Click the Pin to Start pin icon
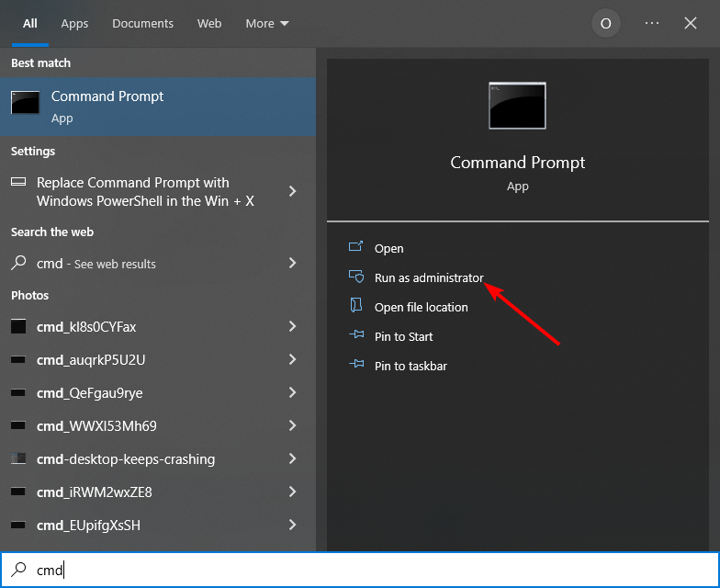The width and height of the screenshot is (720, 588). (x=356, y=336)
